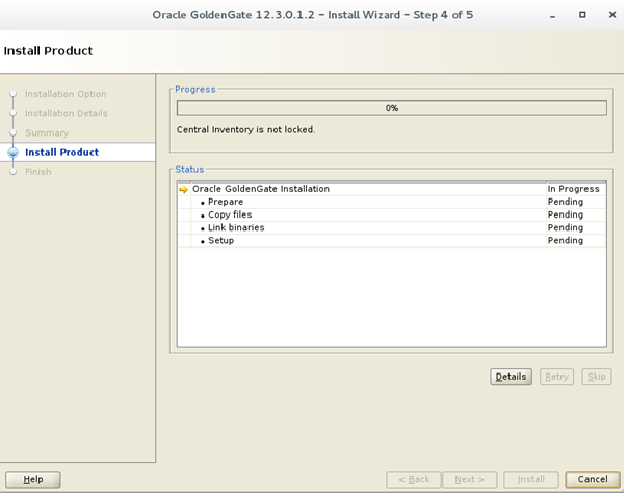This screenshot has height=493, width=624.
Task: Click the Summary step node
Action: 13,133
